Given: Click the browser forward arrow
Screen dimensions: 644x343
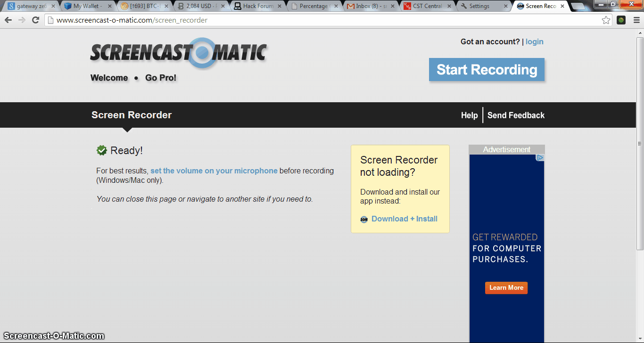Looking at the screenshot, I should pos(22,20).
